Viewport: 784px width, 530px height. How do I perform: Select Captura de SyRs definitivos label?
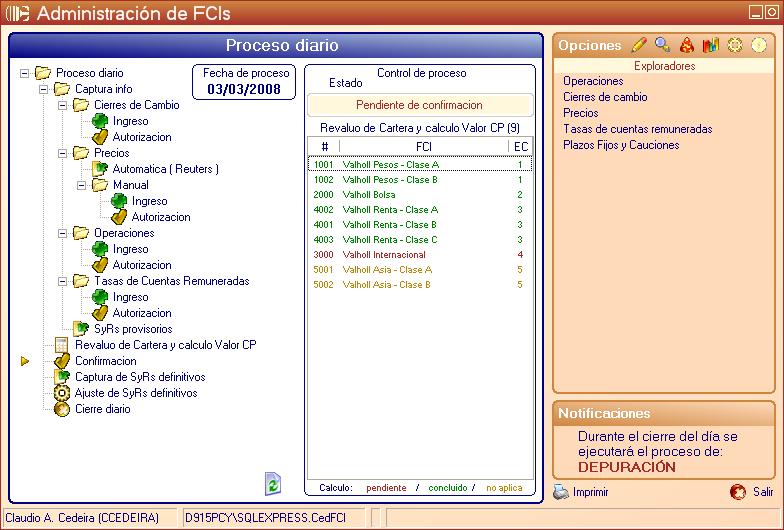pyautogui.click(x=140, y=377)
